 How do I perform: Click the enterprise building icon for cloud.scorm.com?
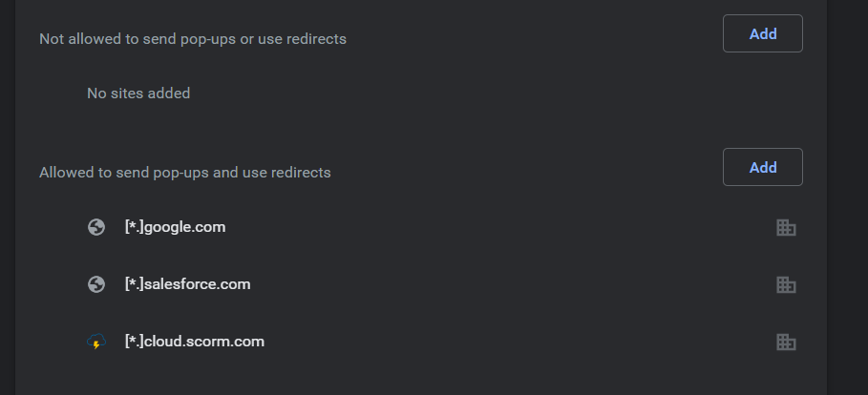coord(786,342)
